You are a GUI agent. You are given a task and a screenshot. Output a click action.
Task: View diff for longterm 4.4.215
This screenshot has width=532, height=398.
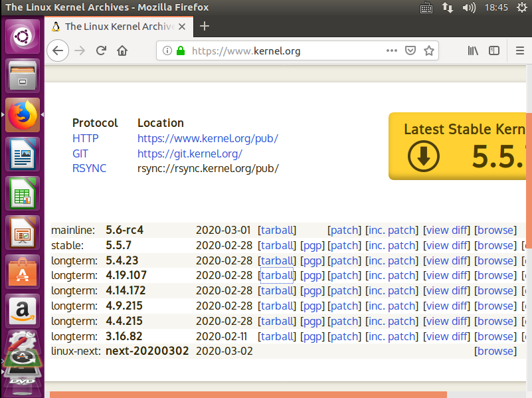tap(446, 321)
